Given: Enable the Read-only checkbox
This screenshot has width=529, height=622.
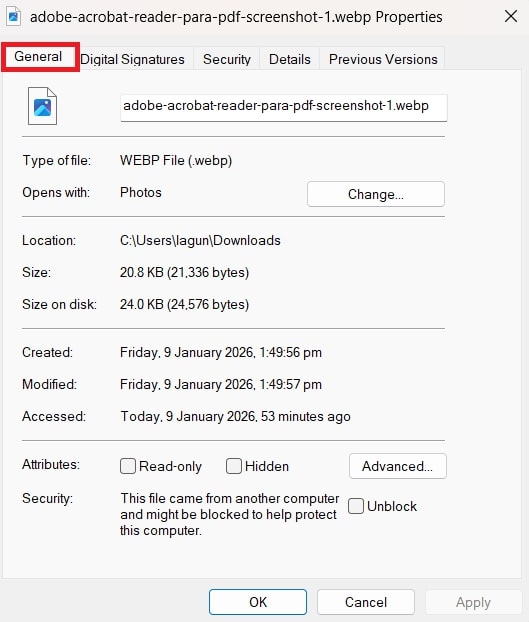Looking at the screenshot, I should [128, 466].
